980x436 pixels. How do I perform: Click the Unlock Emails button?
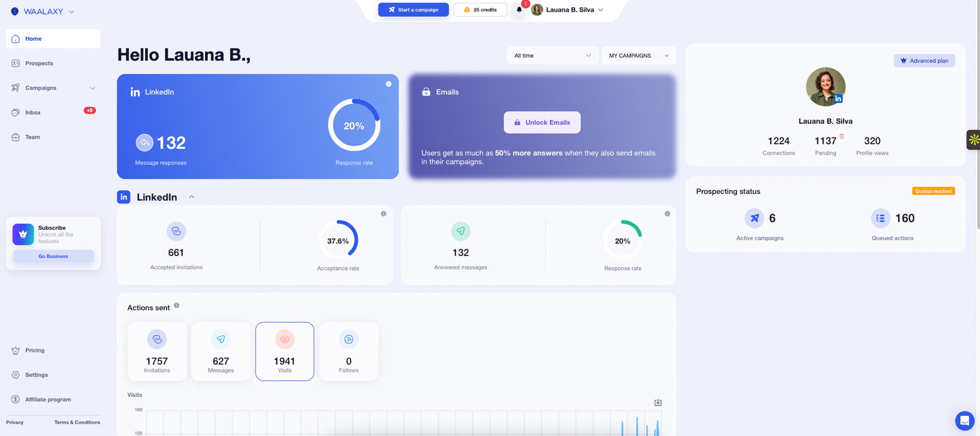[542, 123]
